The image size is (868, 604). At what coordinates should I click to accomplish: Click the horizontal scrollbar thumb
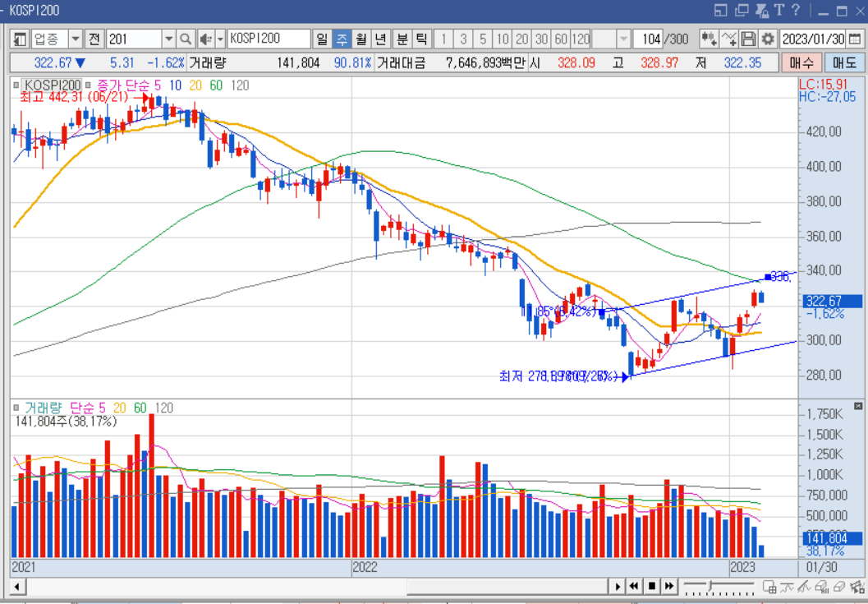point(507,586)
